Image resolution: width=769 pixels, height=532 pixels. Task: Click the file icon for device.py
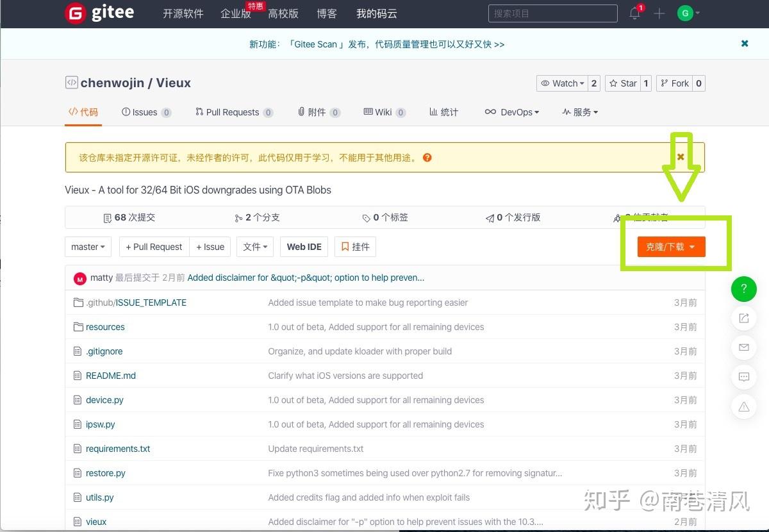point(78,400)
